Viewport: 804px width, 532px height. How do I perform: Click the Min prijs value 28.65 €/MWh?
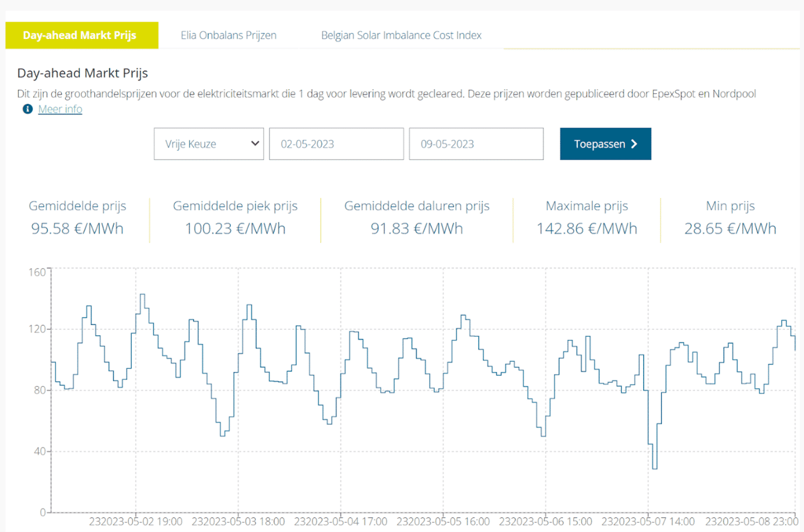point(730,228)
